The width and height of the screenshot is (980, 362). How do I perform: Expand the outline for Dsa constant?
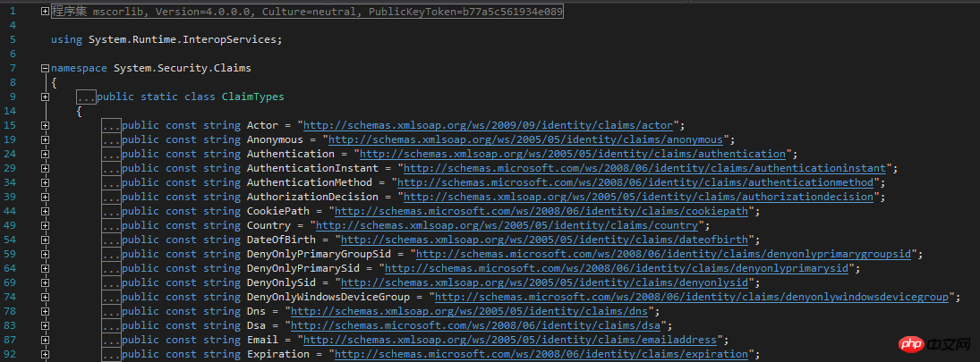(x=45, y=325)
